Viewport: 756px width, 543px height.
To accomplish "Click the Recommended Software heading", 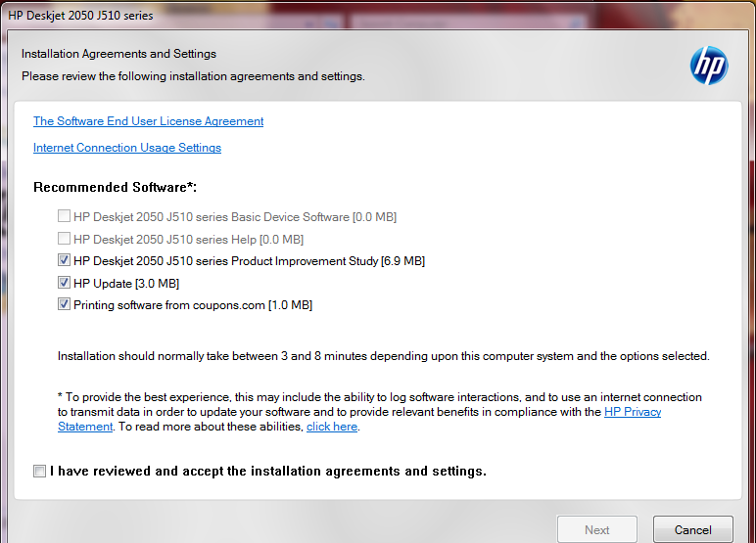I will [x=116, y=188].
